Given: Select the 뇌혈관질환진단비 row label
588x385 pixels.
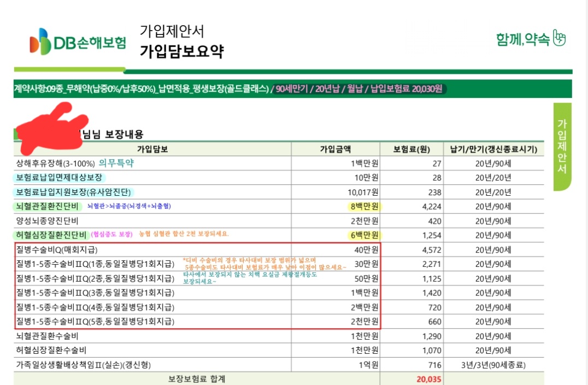Looking at the screenshot, I should [48, 207].
